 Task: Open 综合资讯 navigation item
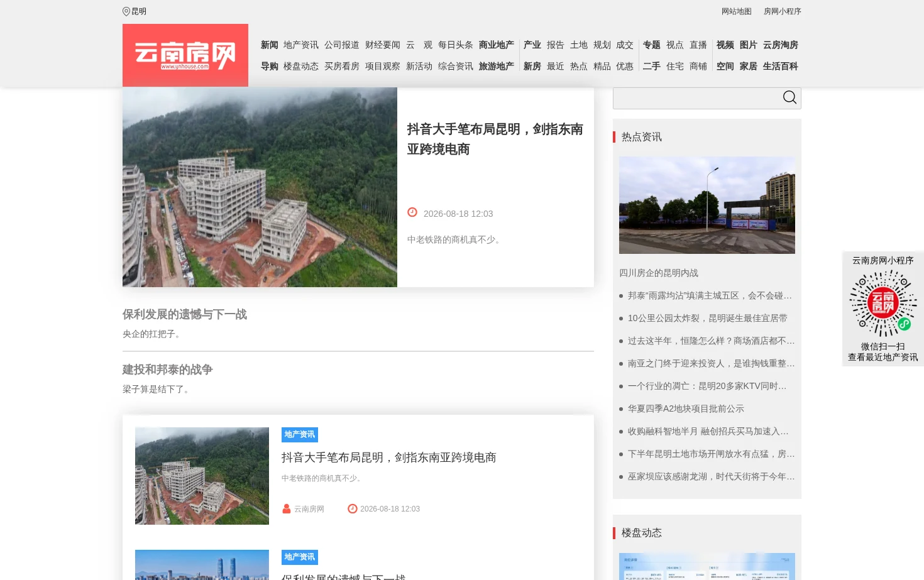coord(456,67)
